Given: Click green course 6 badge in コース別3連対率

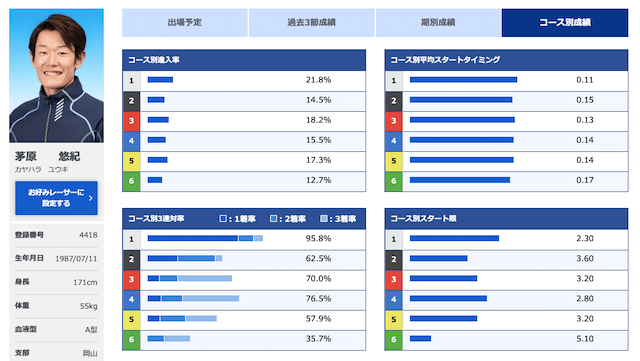Looking at the screenshot, I should (x=131, y=340).
